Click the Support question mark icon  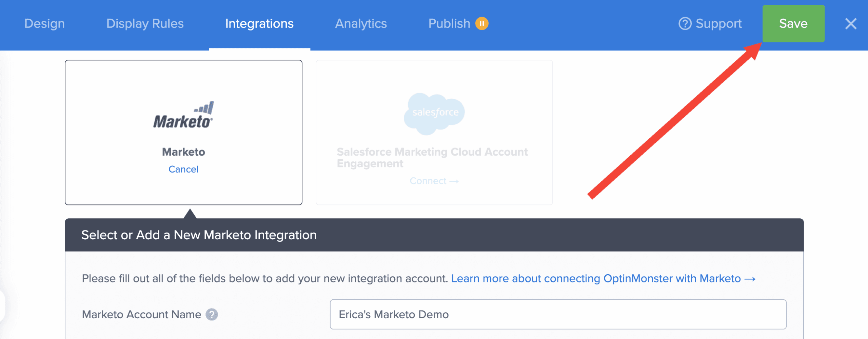685,24
